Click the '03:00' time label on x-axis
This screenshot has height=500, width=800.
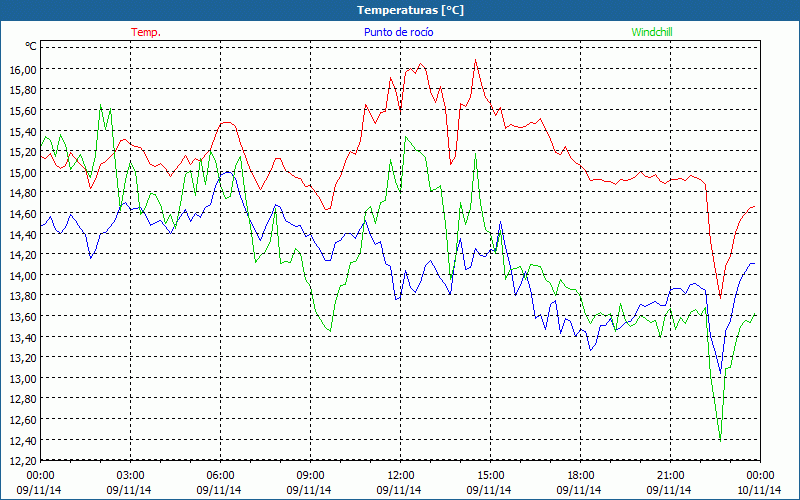click(x=130, y=476)
